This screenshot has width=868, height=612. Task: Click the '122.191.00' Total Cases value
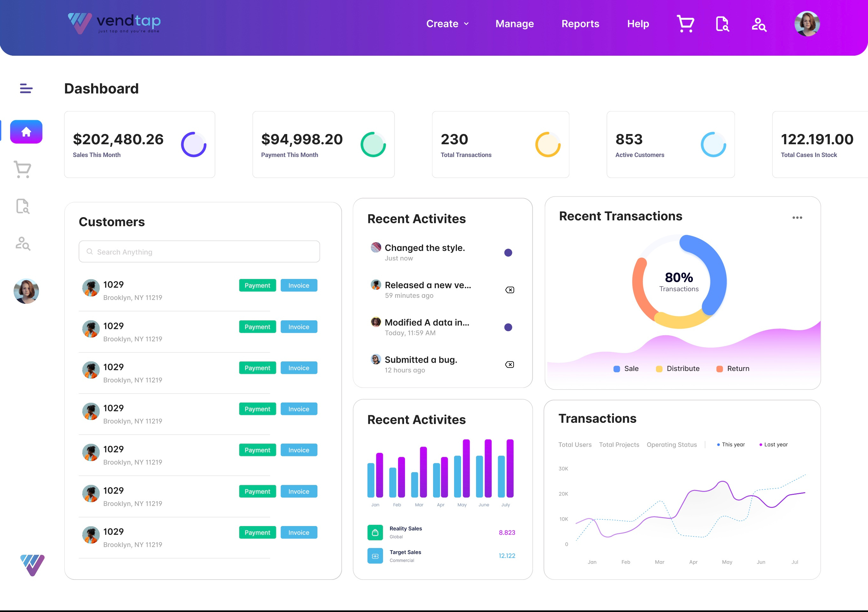(x=817, y=139)
